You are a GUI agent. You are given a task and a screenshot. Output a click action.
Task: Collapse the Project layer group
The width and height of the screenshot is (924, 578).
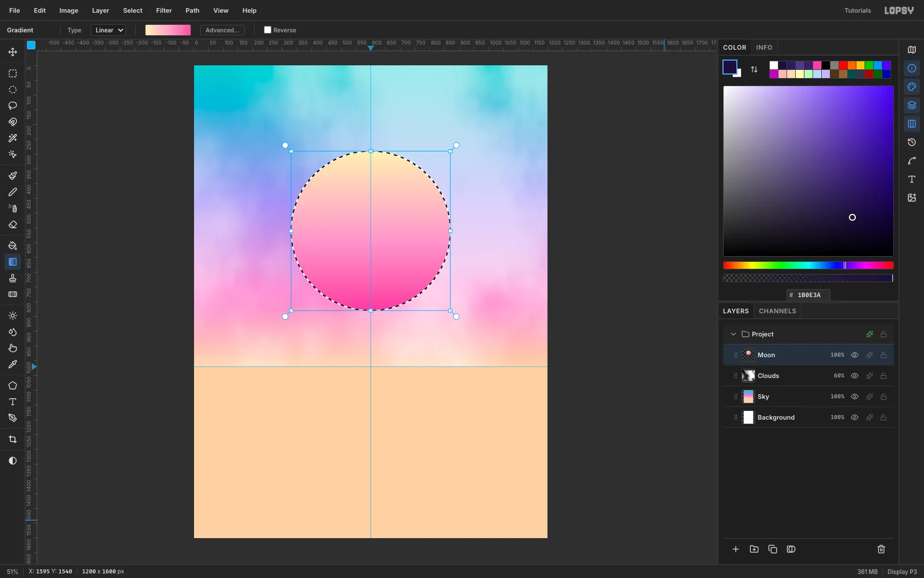[733, 334]
